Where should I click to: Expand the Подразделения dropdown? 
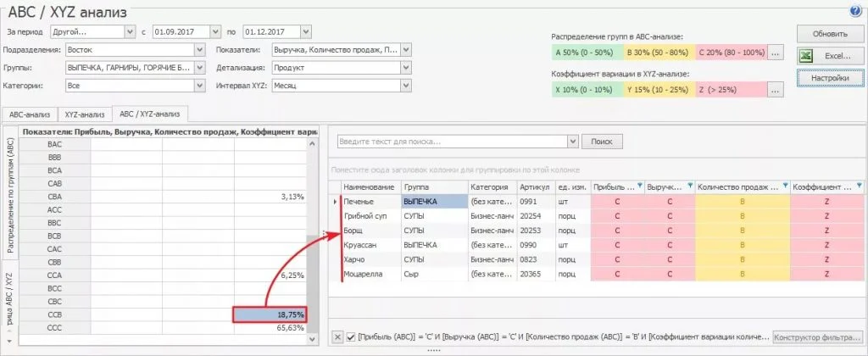click(x=200, y=50)
